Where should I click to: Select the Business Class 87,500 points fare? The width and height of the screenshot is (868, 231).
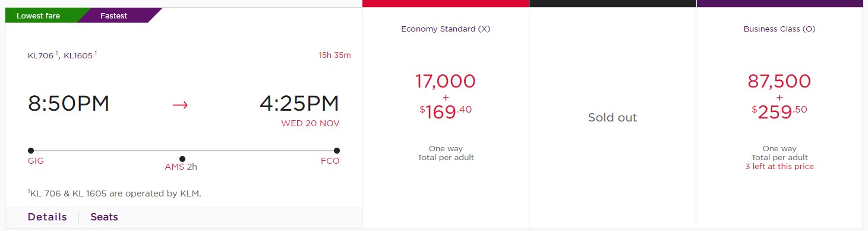click(x=779, y=118)
